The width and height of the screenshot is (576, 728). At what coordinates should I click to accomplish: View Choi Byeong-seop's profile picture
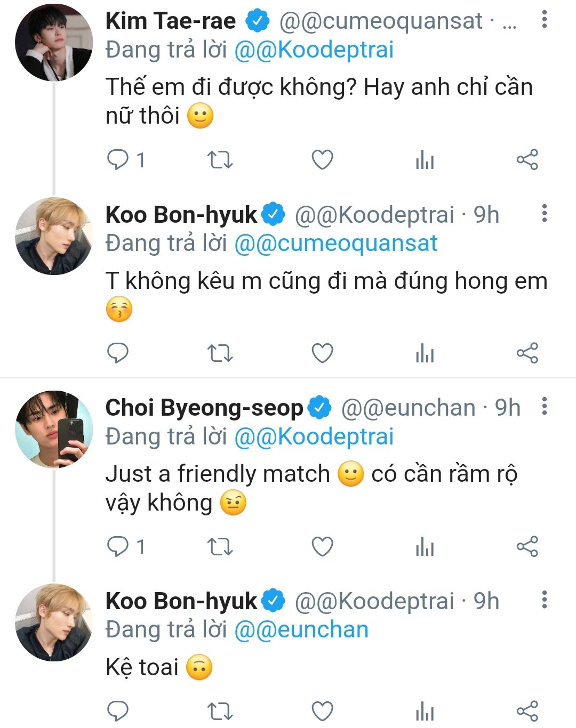click(x=54, y=429)
